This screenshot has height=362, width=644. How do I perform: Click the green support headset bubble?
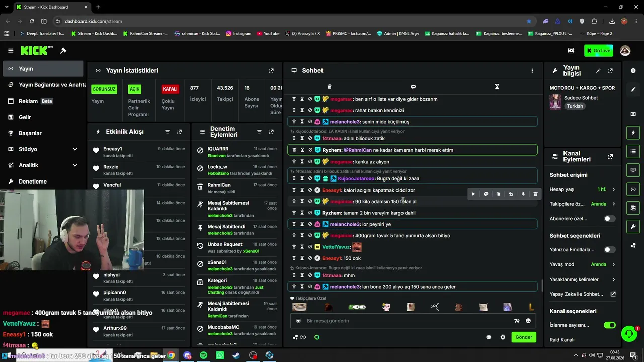(629, 334)
